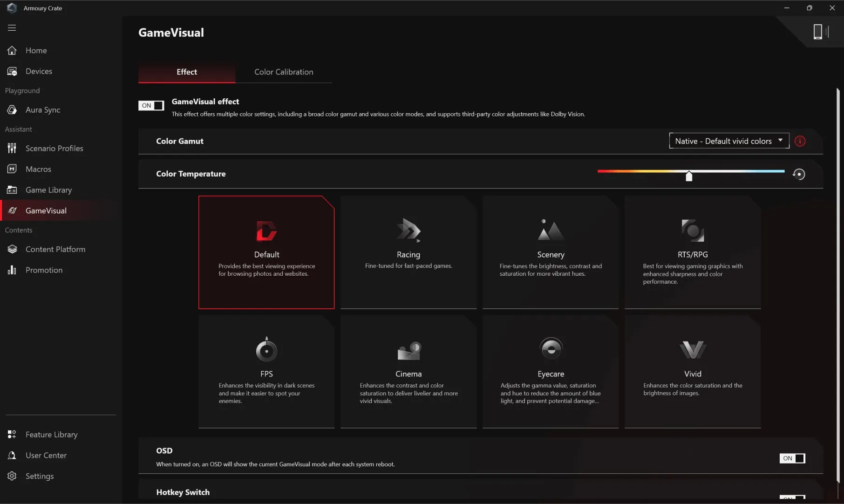Screen dimensions: 844x504
Task: Click the GameVisual effect description text
Action: (x=378, y=114)
